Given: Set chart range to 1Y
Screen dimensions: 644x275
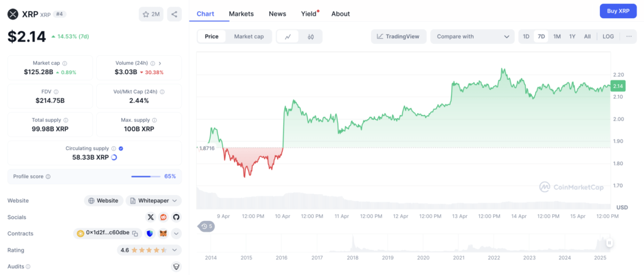Looking at the screenshot, I should click(x=572, y=36).
